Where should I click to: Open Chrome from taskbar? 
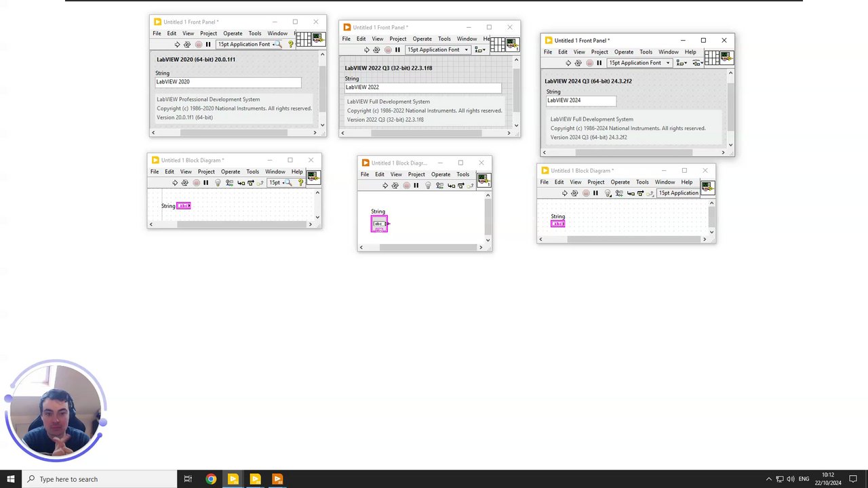pyautogui.click(x=211, y=479)
